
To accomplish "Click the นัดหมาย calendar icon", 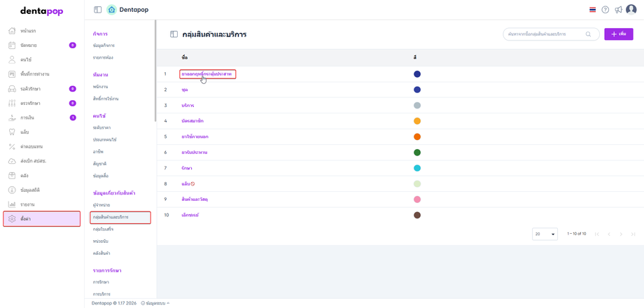I will click(x=12, y=45).
